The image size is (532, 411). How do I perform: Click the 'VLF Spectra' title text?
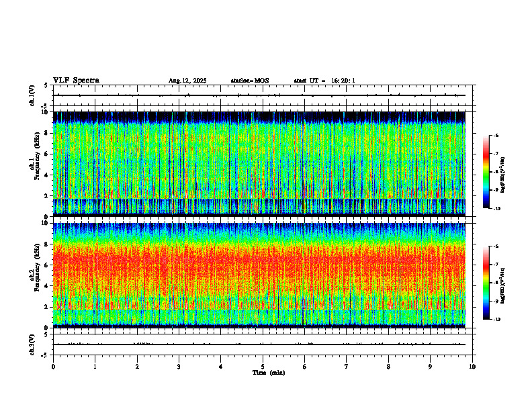76,81
